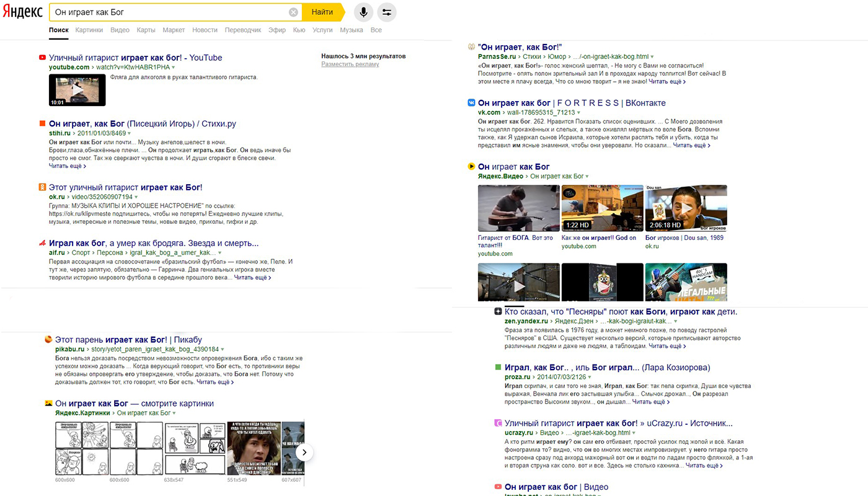Open search settings filter icon

point(387,12)
